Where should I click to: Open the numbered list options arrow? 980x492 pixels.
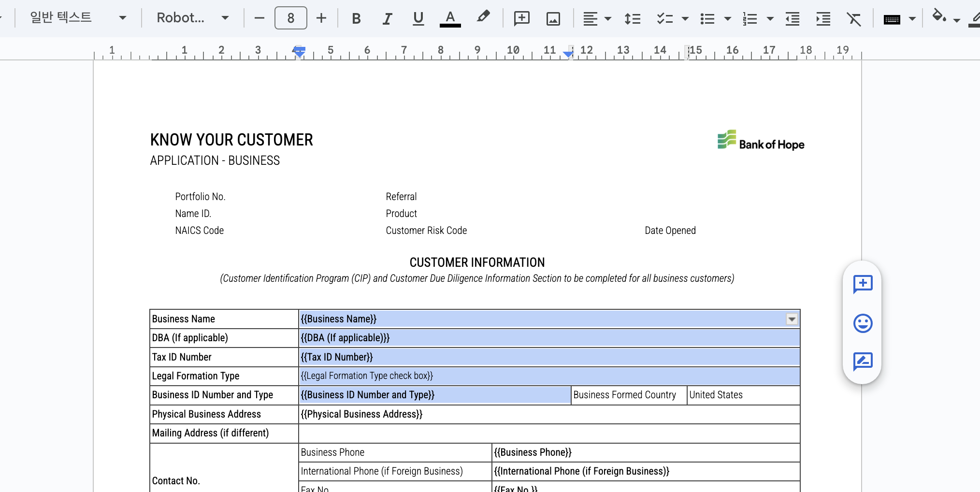tap(770, 18)
